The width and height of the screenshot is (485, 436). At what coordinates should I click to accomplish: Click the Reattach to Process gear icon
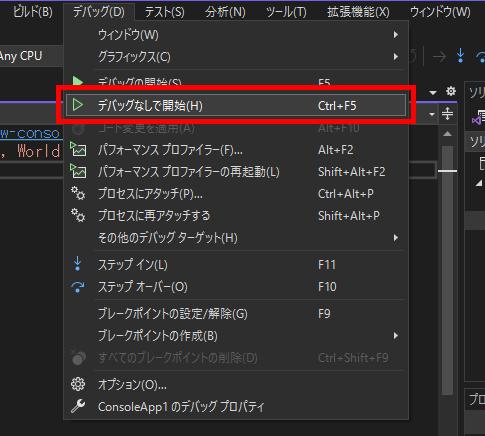(x=78, y=216)
